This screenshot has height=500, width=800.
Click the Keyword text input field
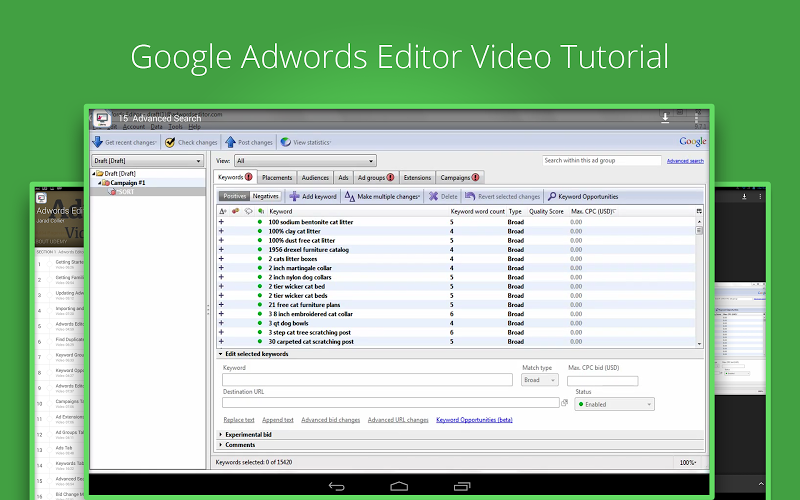[x=367, y=380]
